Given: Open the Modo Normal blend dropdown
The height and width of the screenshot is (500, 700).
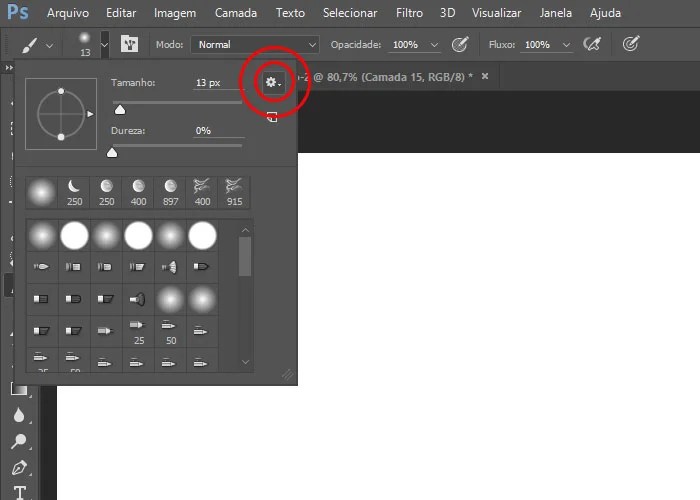Looking at the screenshot, I should [254, 45].
